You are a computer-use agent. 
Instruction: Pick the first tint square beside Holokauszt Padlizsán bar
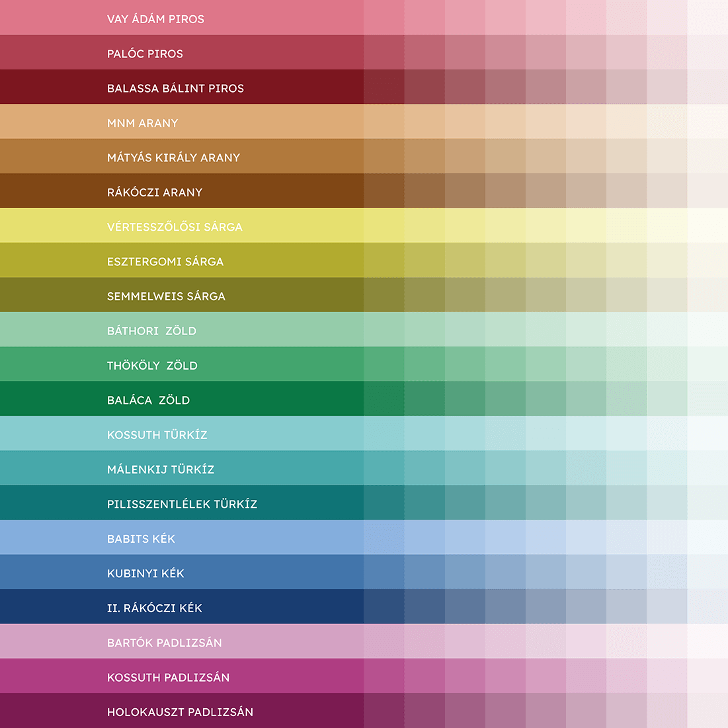click(384, 710)
